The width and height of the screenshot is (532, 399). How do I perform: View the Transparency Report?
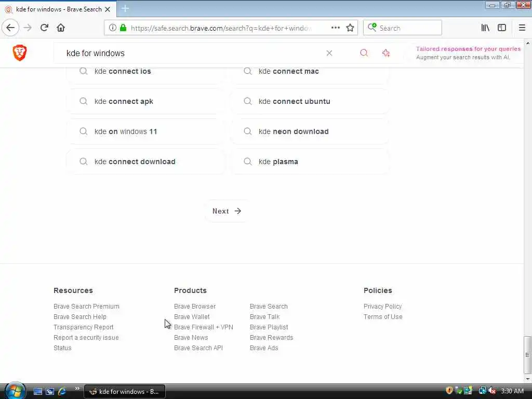coord(84,327)
